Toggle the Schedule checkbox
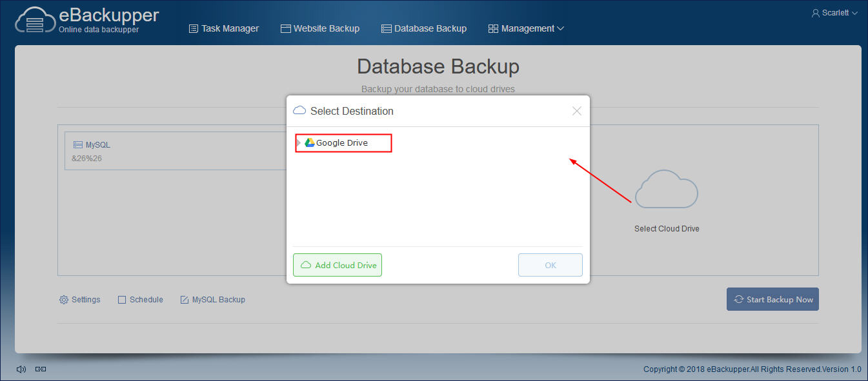Viewport: 868px width, 381px height. (122, 300)
